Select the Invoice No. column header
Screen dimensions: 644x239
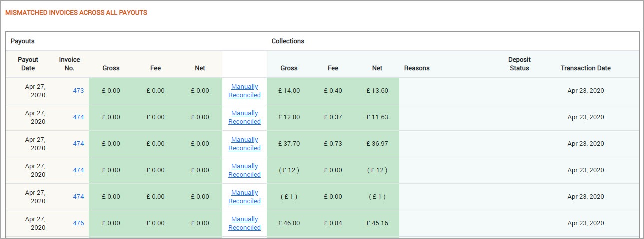[69, 64]
